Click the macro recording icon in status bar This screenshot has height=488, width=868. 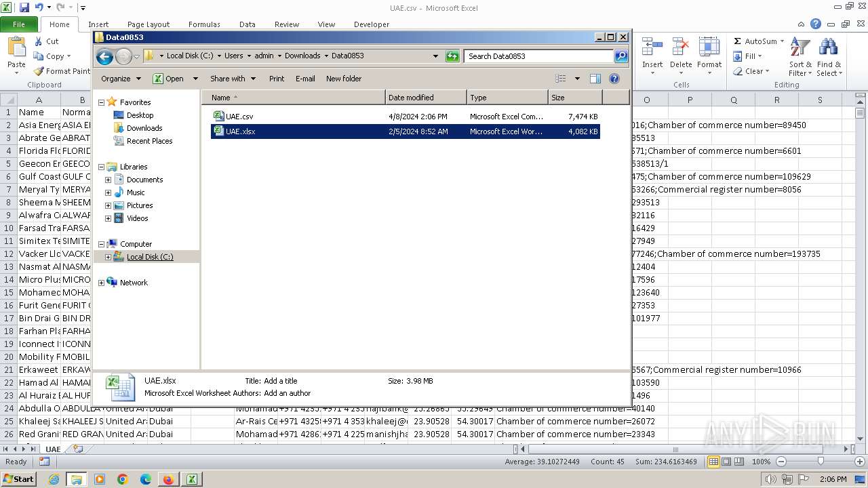tap(44, 462)
